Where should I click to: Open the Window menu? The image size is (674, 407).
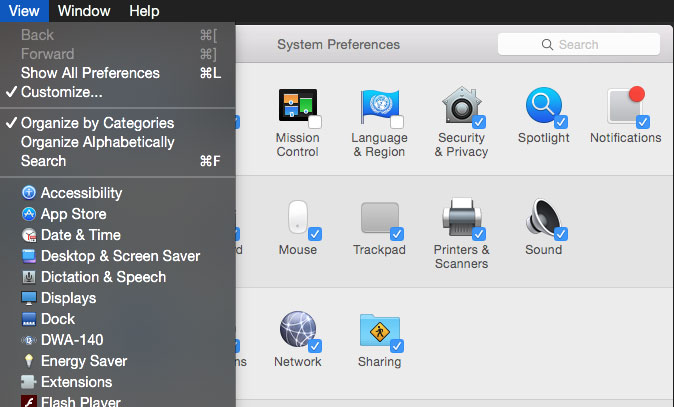(x=84, y=11)
